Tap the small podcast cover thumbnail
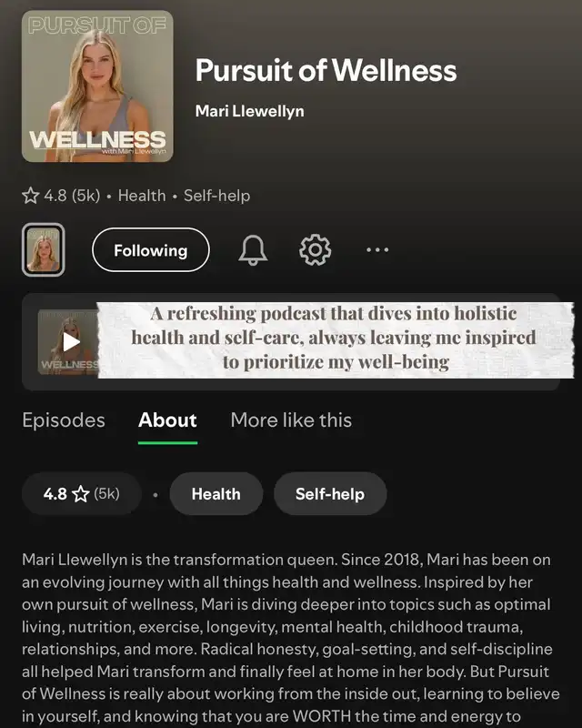This screenshot has height=728, width=582. tap(43, 249)
